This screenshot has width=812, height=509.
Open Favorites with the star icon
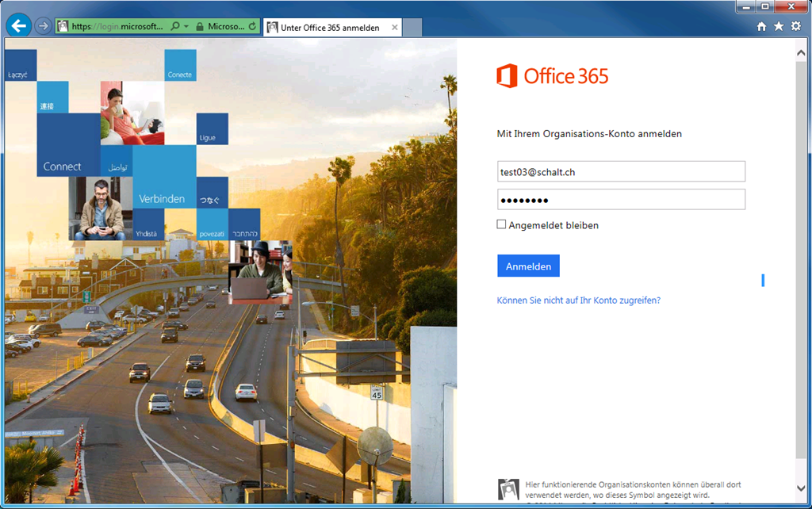[779, 26]
